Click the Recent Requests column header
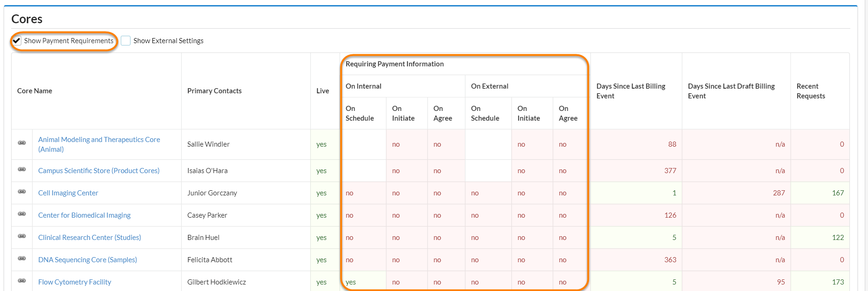Screen dimensions: 868x291 (x=810, y=91)
